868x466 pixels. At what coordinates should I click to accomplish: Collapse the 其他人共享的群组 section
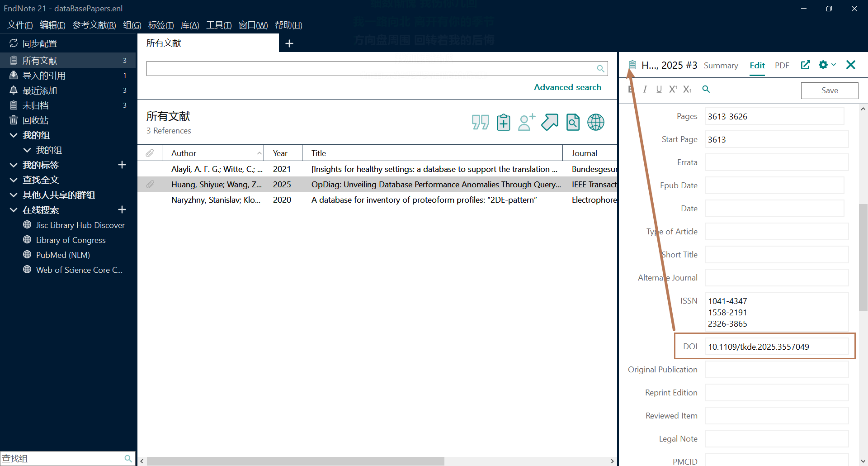pos(14,195)
